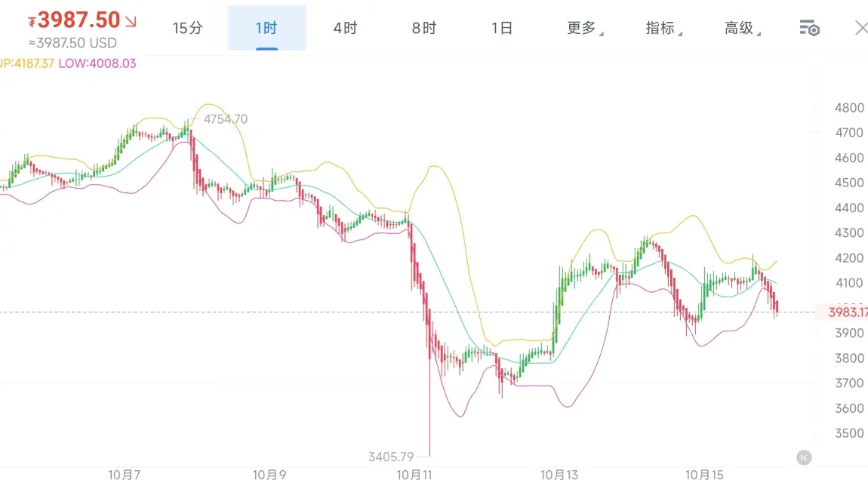Click the 3987.50 current price
Screen dimensions: 868x480
click(78, 20)
